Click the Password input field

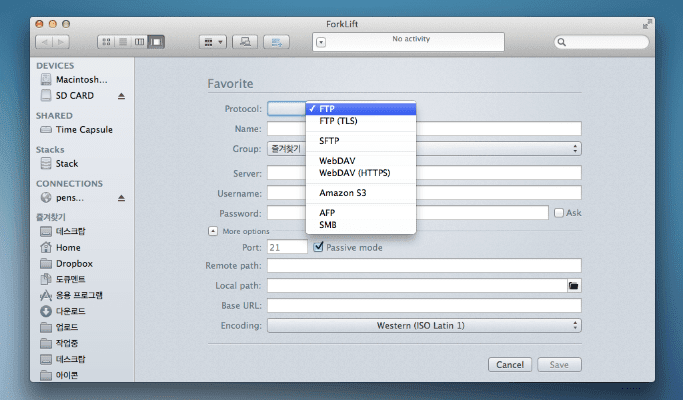pos(408,213)
